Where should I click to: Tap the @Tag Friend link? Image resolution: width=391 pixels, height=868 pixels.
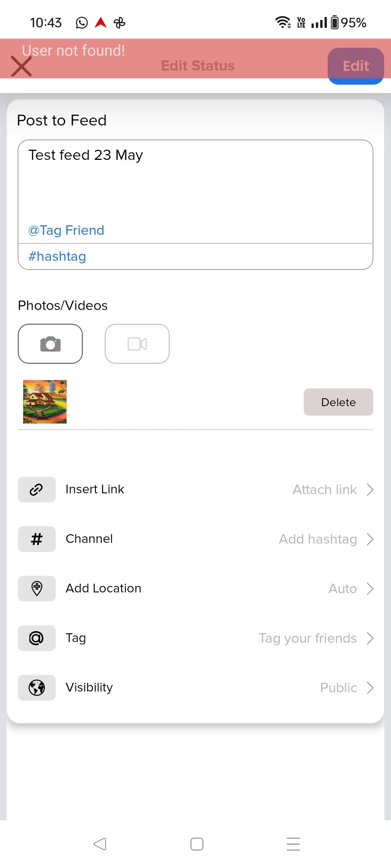[66, 230]
